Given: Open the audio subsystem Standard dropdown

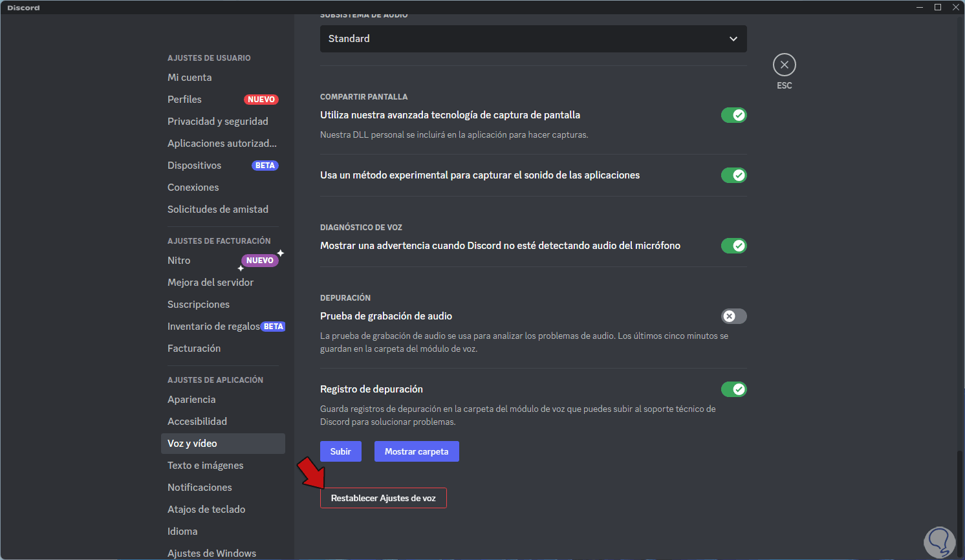Looking at the screenshot, I should click(x=534, y=39).
